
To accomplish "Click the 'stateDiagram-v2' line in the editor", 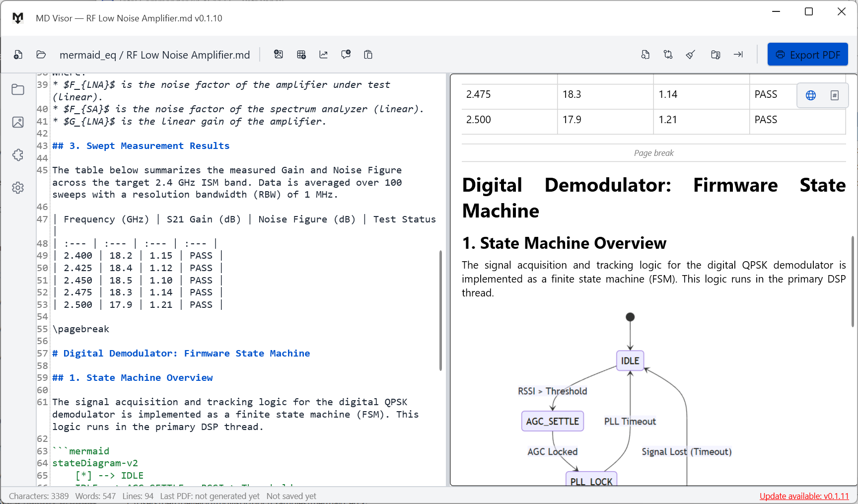I will click(95, 463).
